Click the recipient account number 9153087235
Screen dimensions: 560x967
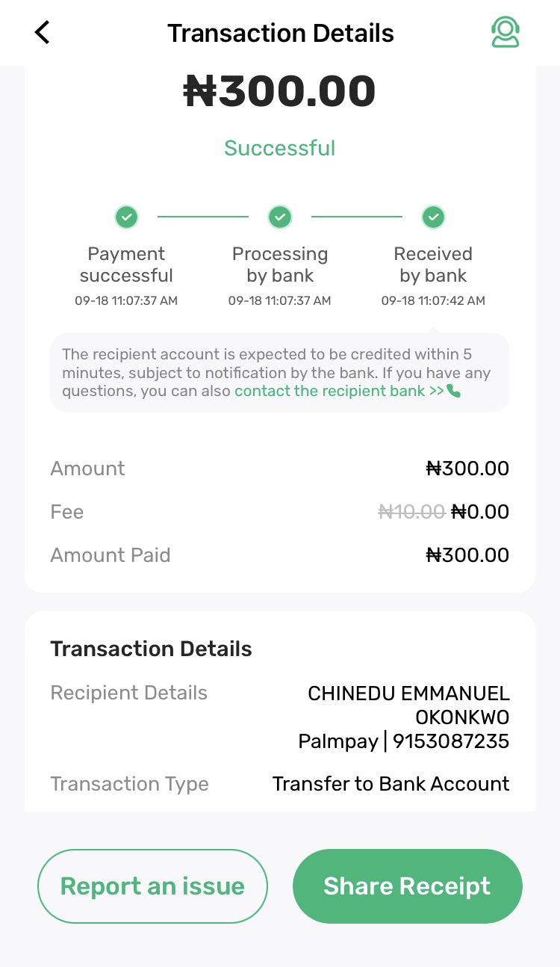pos(451,741)
